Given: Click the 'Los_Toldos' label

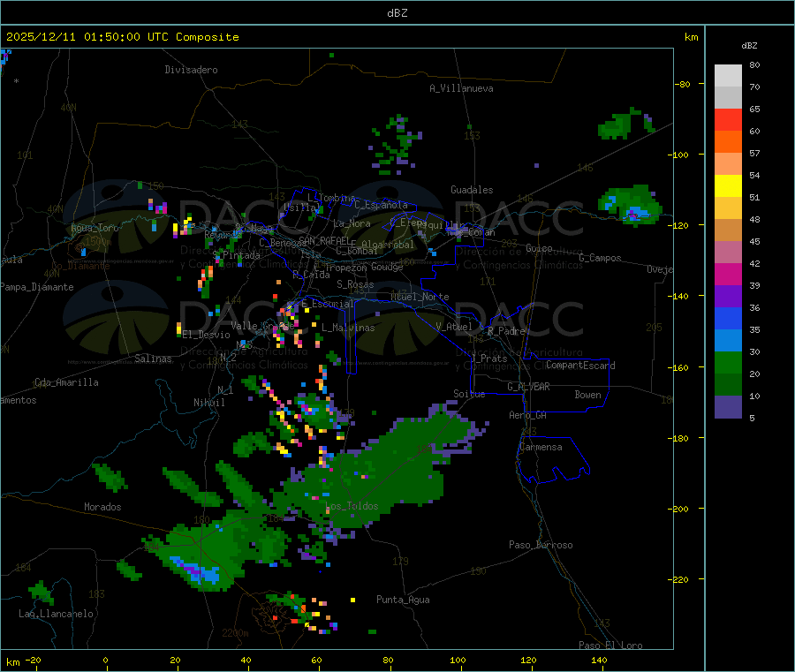Looking at the screenshot, I should point(352,506).
